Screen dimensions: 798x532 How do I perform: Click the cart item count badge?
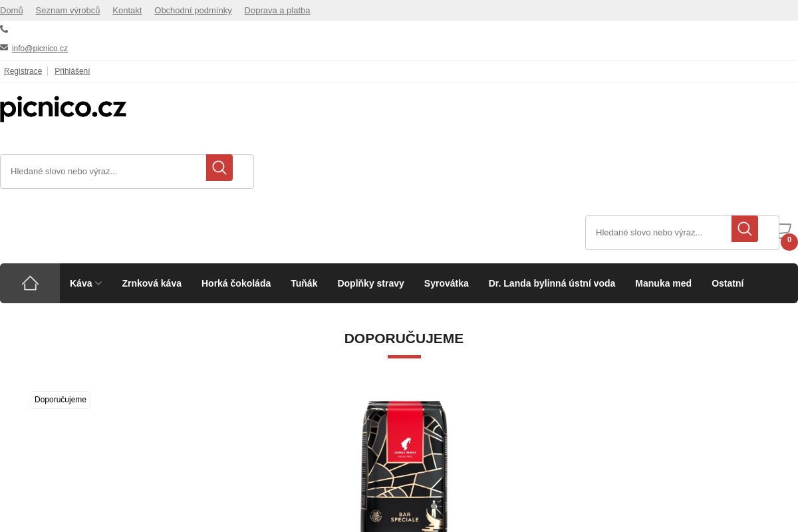tap(789, 241)
